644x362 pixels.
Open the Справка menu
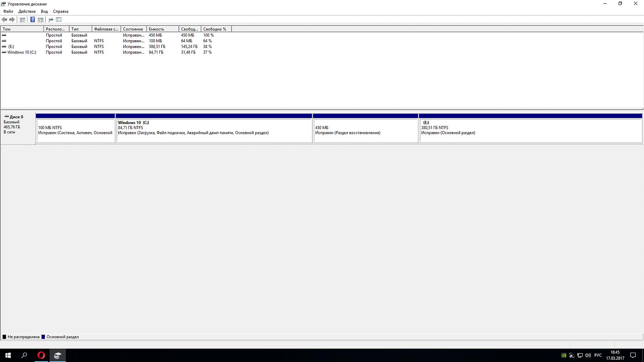(x=61, y=11)
